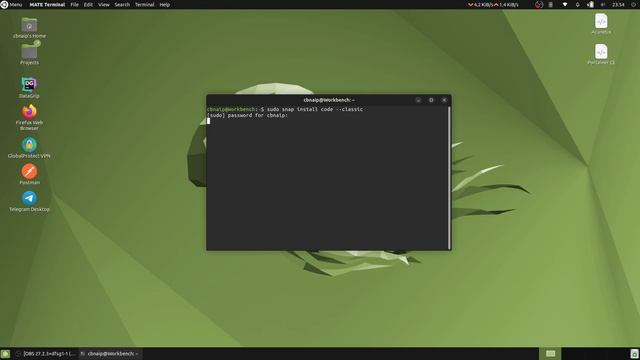Open the notifications bell indicator
Screen dimensions: 640x360
coord(578,4)
